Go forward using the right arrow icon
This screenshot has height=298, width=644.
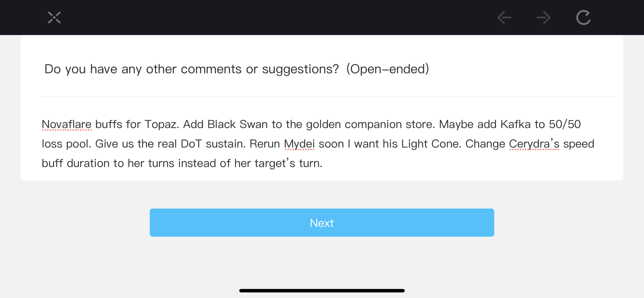pyautogui.click(x=544, y=17)
